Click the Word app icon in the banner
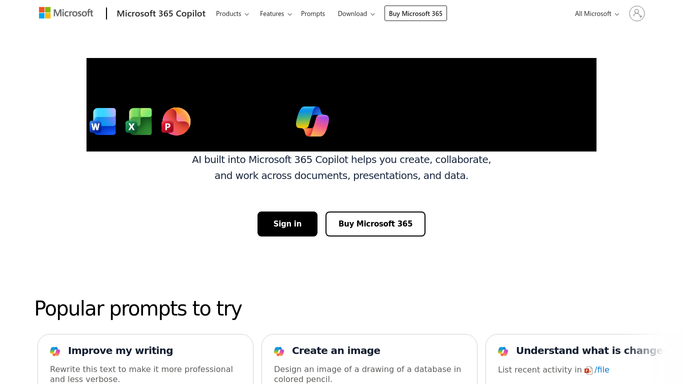This screenshot has height=384, width=683. pos(103,121)
